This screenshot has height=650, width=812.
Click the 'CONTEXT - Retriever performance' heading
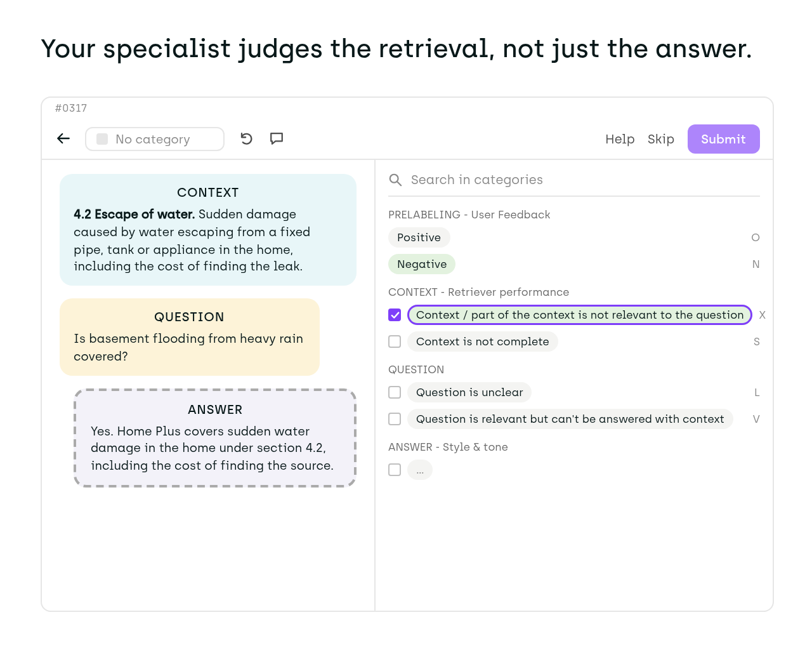pos(478,292)
